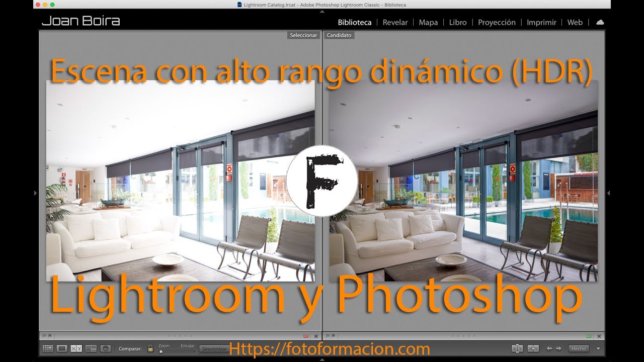
Task: Open the Biblioteca module
Action: pos(355,22)
